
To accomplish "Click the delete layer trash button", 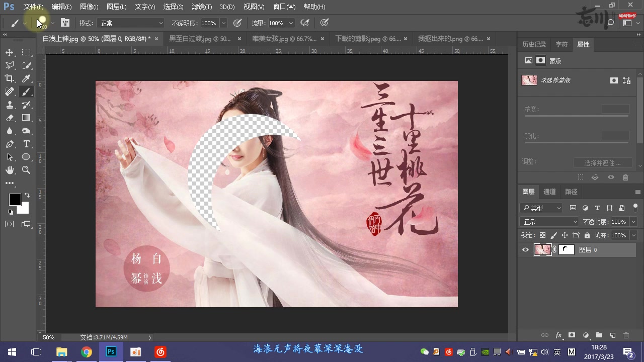I will pyautogui.click(x=626, y=335).
